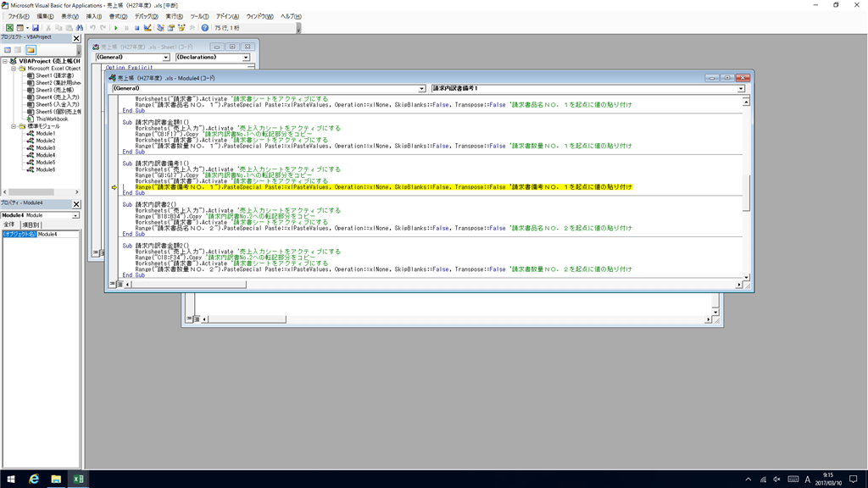
Task: Open the デバッグ (Debug) menu
Action: [x=146, y=17]
